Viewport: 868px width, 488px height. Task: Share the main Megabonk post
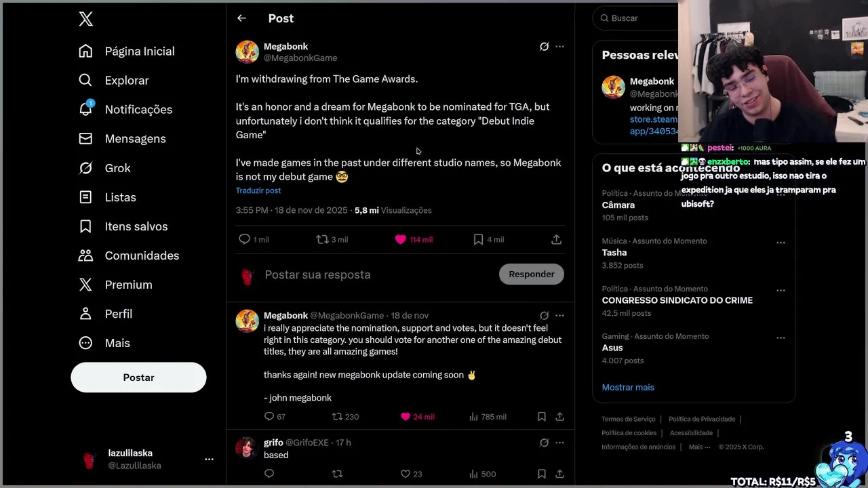coord(556,239)
